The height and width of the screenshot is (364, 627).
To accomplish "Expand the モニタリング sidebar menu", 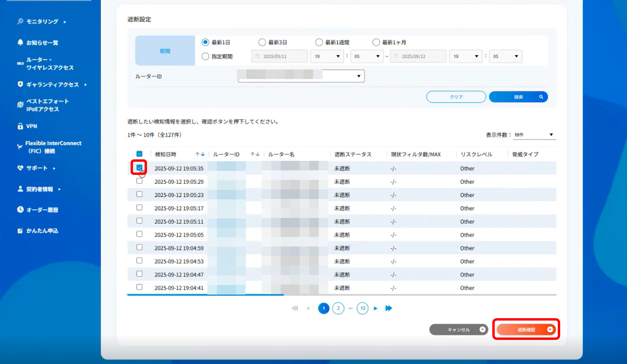I will (42, 21).
